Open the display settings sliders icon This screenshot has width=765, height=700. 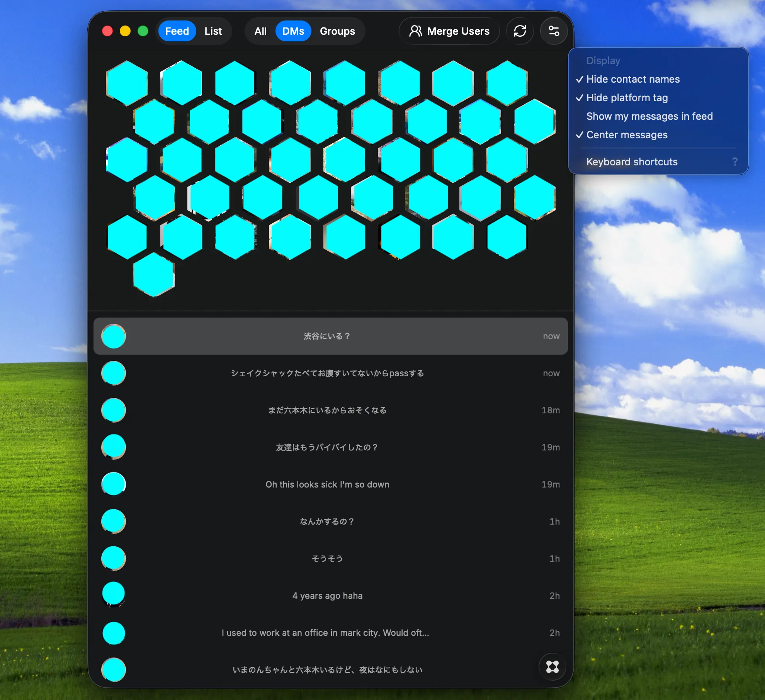pos(554,31)
